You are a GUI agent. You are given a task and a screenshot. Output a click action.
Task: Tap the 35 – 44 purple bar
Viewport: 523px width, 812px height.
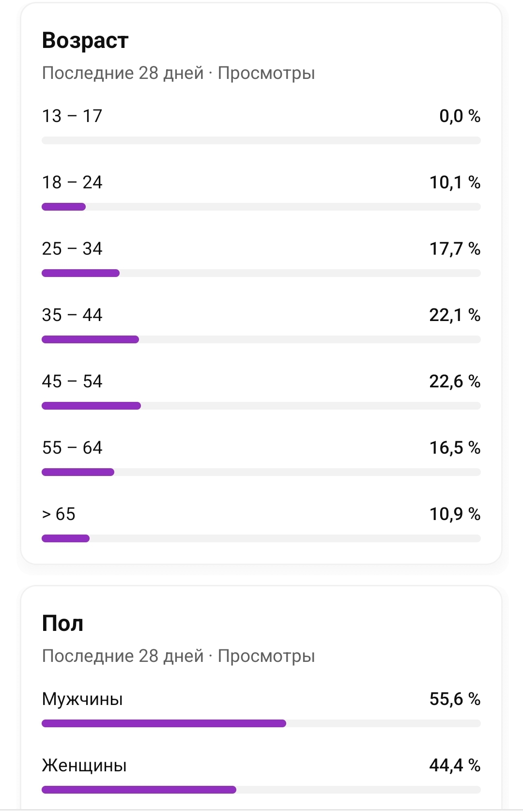pyautogui.click(x=91, y=340)
